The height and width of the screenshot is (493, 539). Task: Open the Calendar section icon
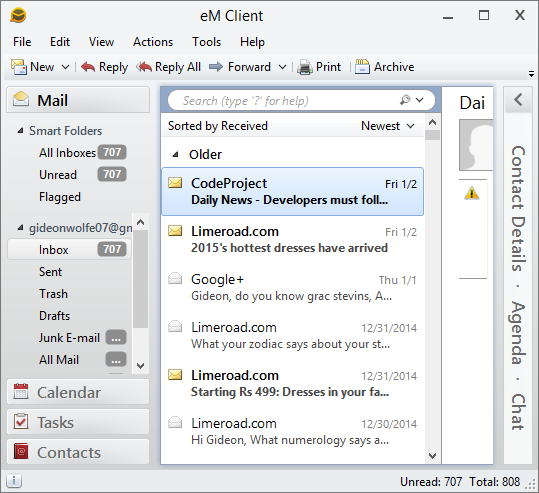[x=21, y=392]
